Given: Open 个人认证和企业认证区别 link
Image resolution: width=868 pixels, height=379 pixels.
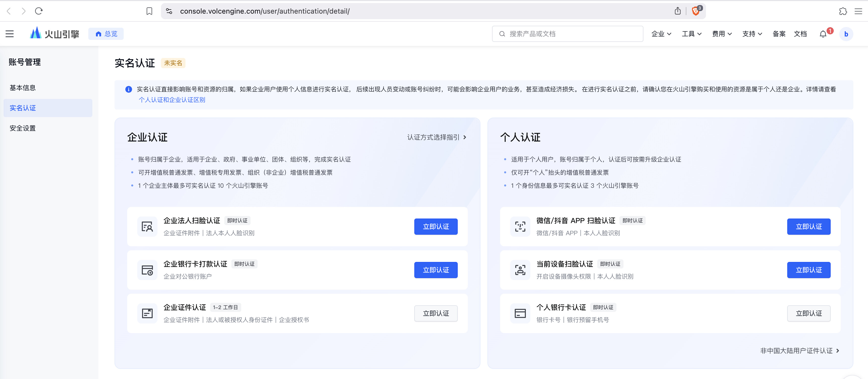Looking at the screenshot, I should pos(172,100).
